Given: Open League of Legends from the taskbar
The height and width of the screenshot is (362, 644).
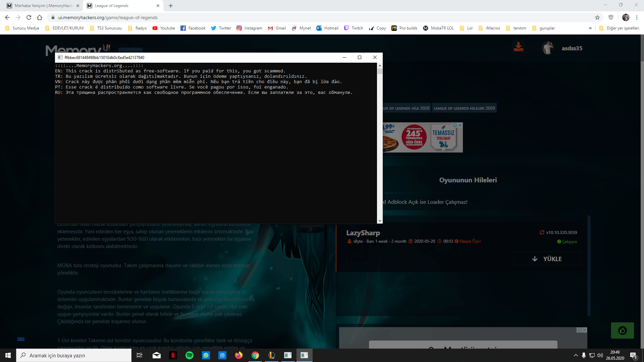Looking at the screenshot, I should point(272,355).
